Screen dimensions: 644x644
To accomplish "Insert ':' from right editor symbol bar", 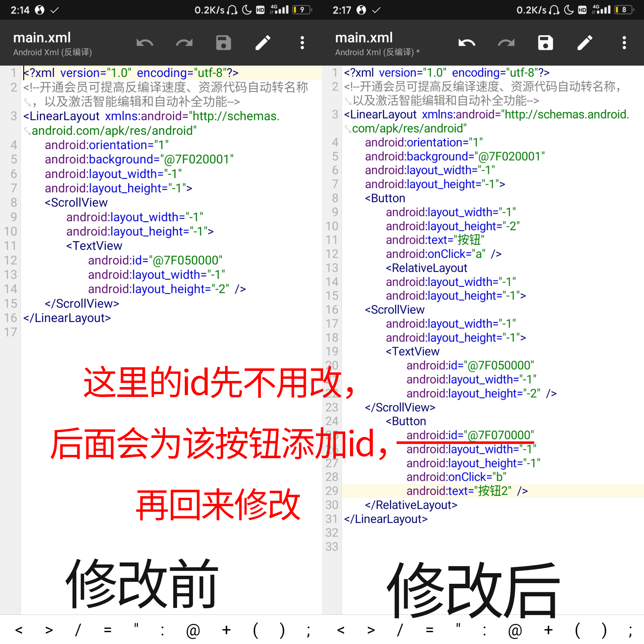I will point(484,630).
